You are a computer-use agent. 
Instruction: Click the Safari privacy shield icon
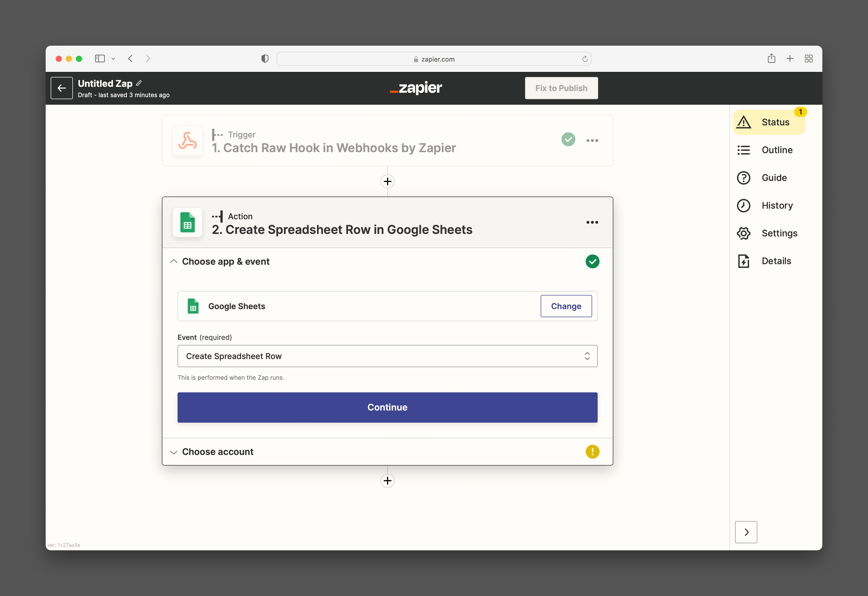click(265, 59)
